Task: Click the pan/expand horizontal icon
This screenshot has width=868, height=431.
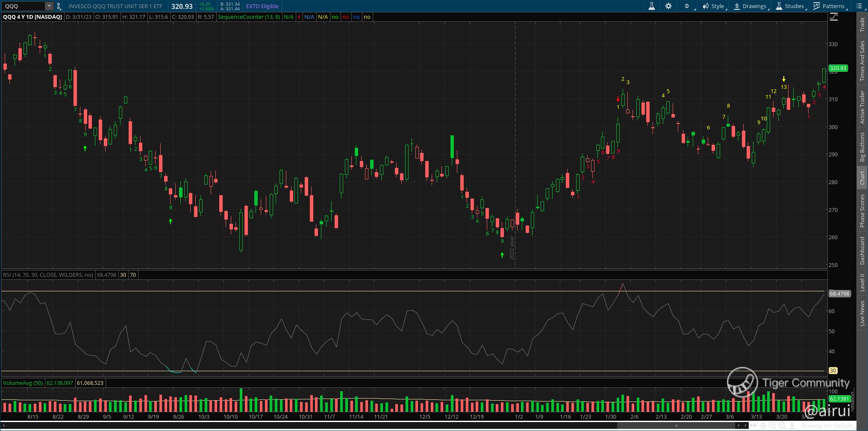Action: [753, 425]
